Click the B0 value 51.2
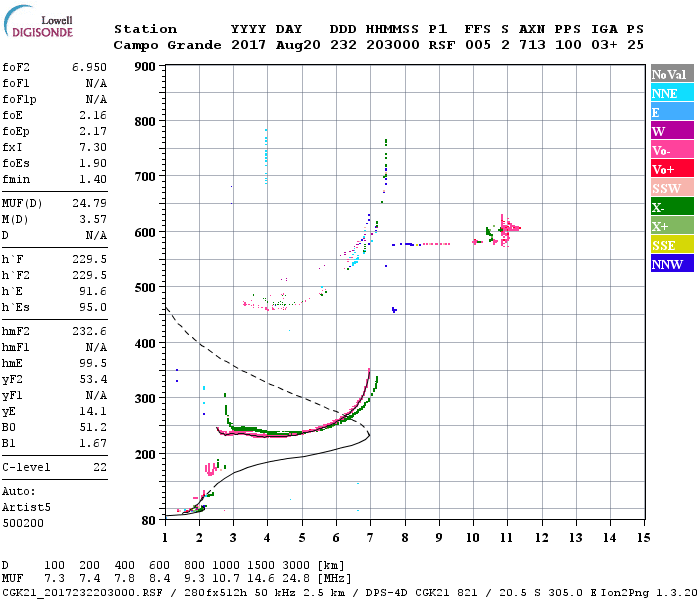Screen dimensions: 700x600 point(93,427)
